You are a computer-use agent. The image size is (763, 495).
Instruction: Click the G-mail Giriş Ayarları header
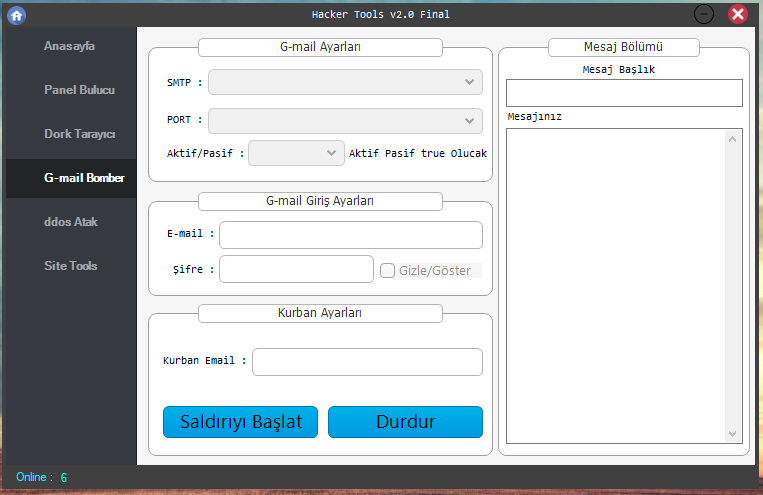point(320,201)
